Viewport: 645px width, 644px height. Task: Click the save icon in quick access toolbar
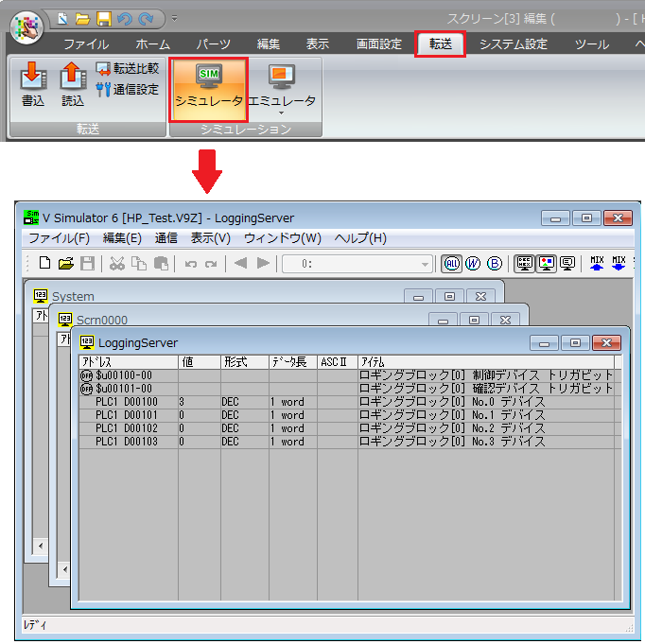tap(103, 18)
